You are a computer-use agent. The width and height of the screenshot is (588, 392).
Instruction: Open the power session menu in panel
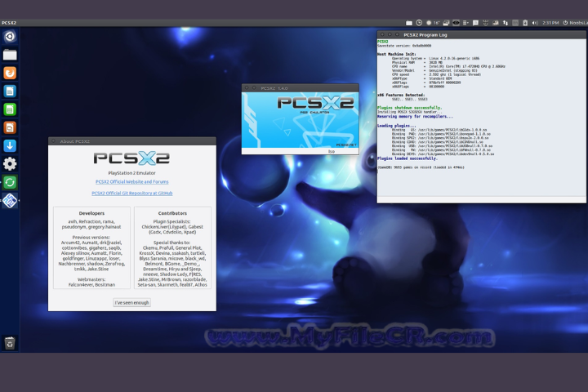coord(575,23)
